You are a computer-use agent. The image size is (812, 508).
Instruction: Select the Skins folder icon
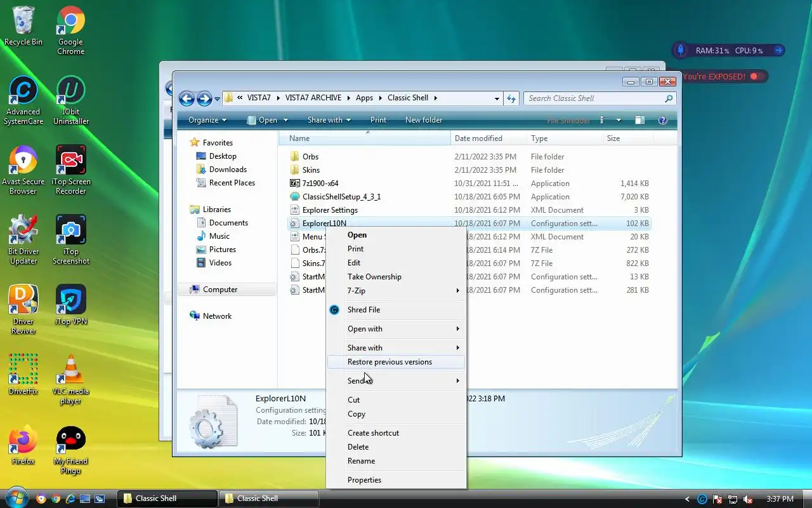pyautogui.click(x=294, y=170)
